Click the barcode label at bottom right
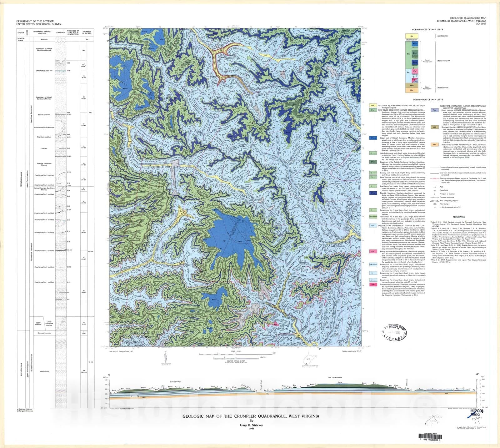 pos(430,438)
